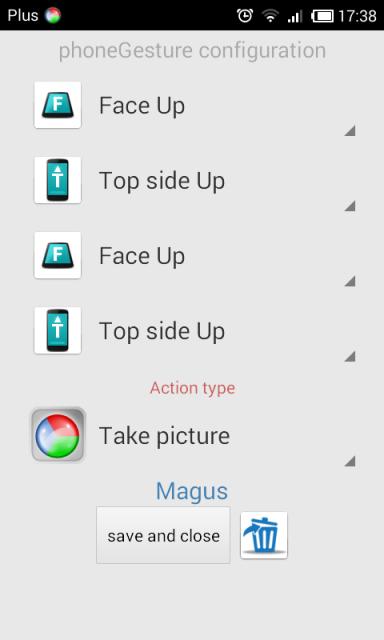The width and height of the screenshot is (384, 640).
Task: Tap the Magus link text
Action: (192, 491)
